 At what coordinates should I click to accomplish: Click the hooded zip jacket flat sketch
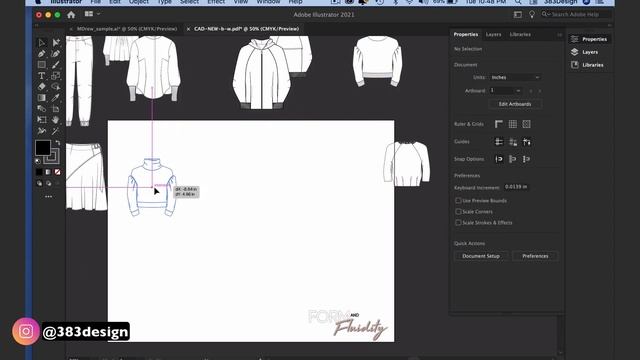(x=262, y=74)
